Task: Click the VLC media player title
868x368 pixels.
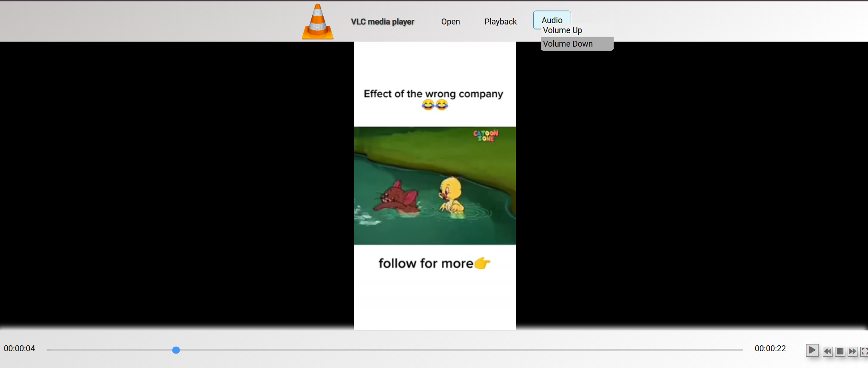Action: click(382, 22)
